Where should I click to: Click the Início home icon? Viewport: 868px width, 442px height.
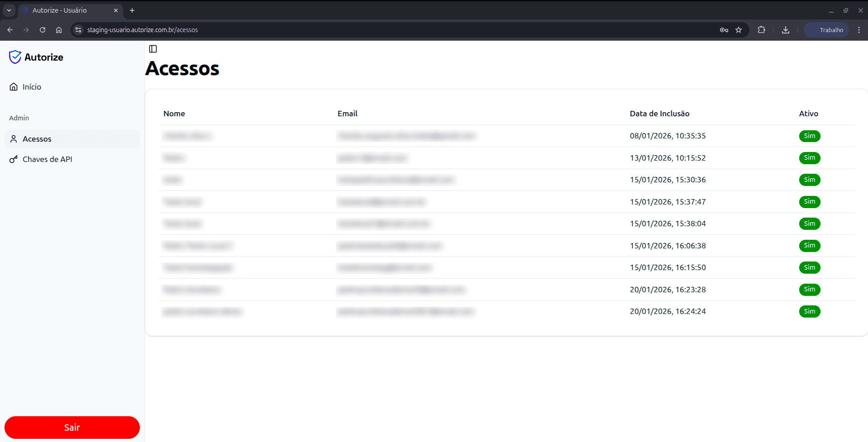[x=14, y=87]
